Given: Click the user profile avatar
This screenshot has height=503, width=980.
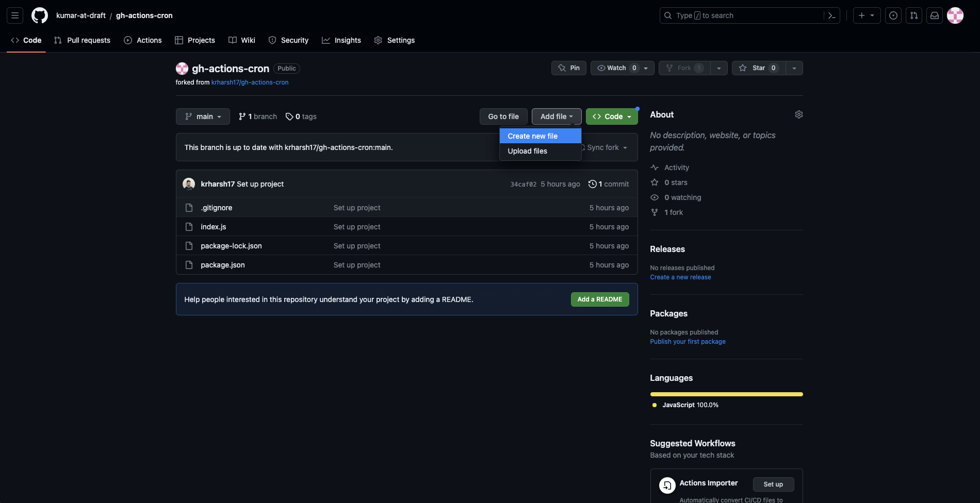Looking at the screenshot, I should 955,15.
